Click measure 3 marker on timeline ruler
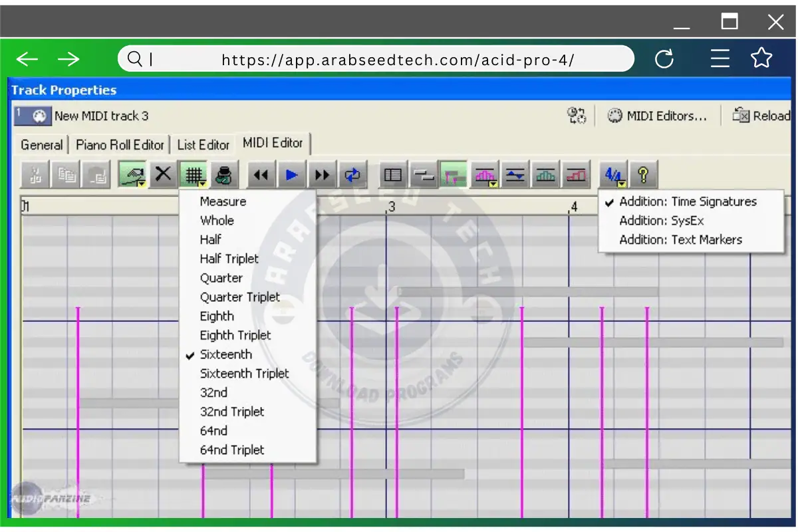Screen dimensions: 798x532 point(391,207)
